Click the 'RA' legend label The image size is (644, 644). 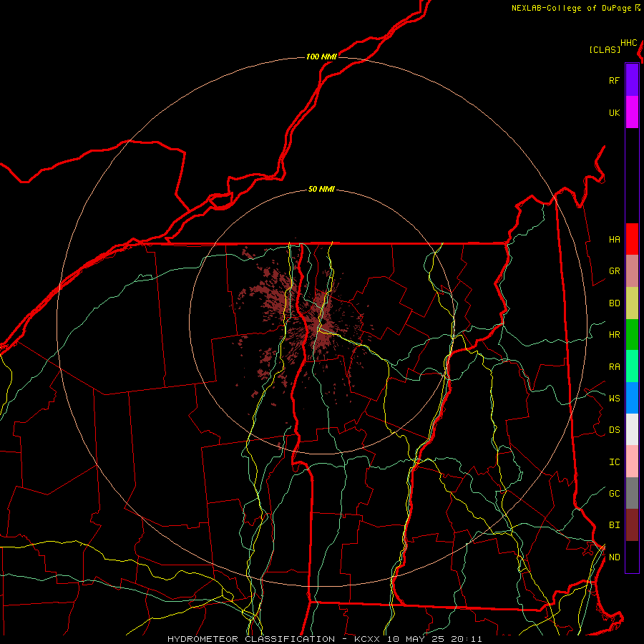(614, 366)
